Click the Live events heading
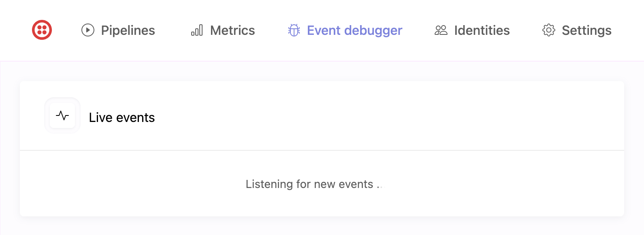The image size is (644, 235). click(122, 117)
